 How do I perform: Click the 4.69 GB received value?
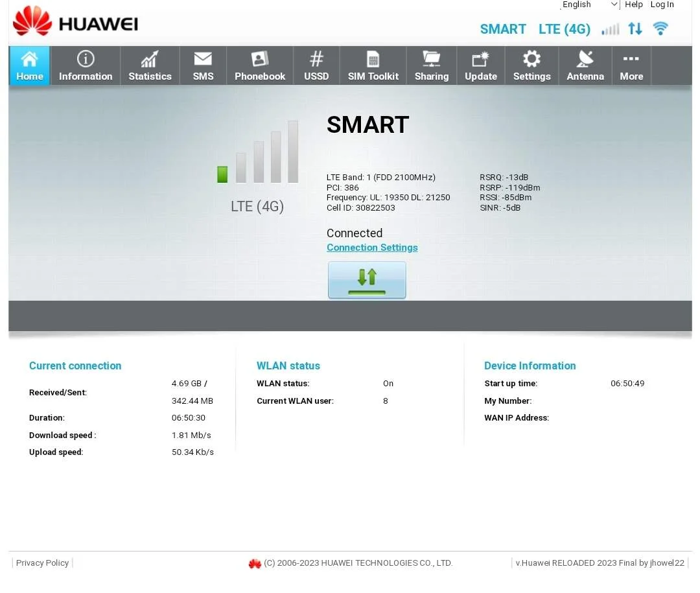tap(189, 383)
